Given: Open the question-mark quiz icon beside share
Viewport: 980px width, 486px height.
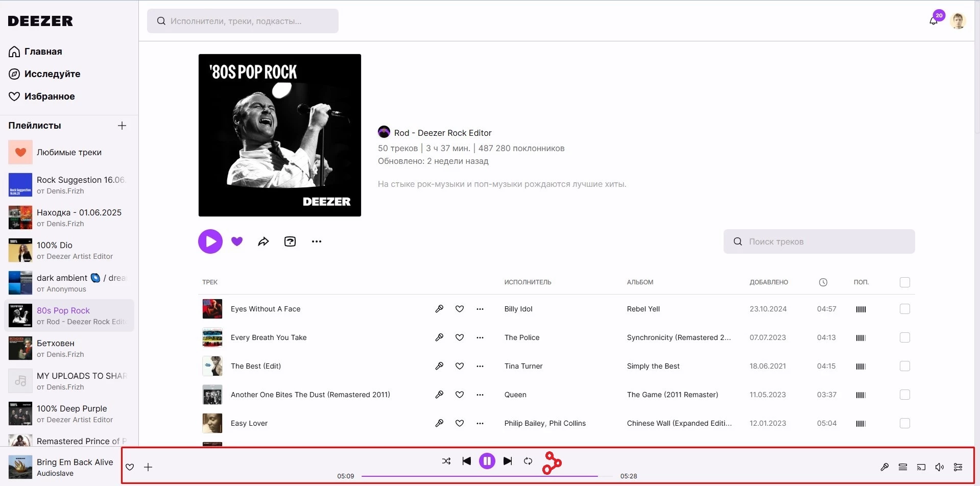Looking at the screenshot, I should 290,241.
